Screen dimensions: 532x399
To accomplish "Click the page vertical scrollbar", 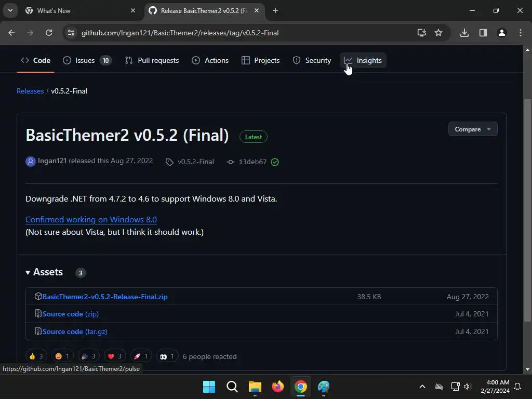I will tap(527, 210).
